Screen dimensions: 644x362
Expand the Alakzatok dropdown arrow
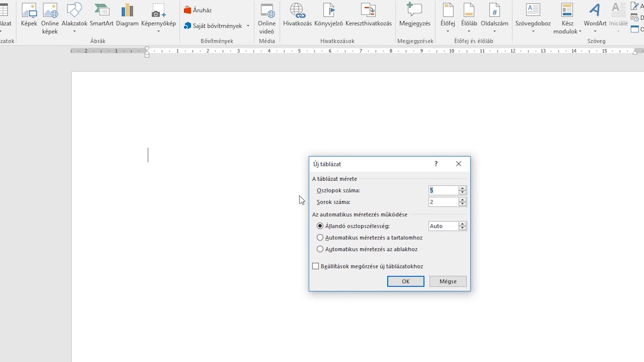click(x=74, y=32)
